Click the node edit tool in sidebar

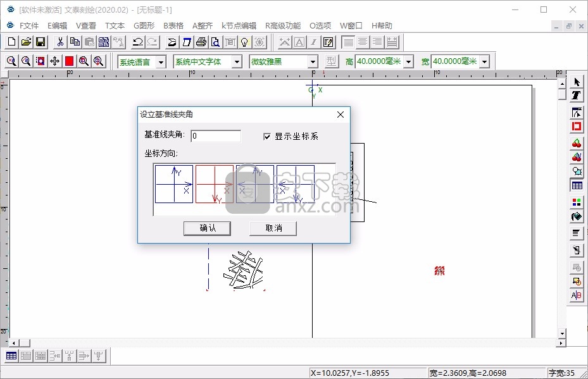pyautogui.click(x=577, y=113)
